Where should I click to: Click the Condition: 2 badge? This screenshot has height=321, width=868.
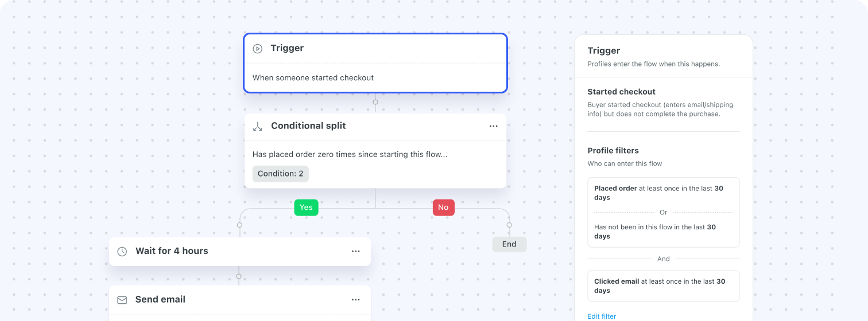click(x=280, y=174)
